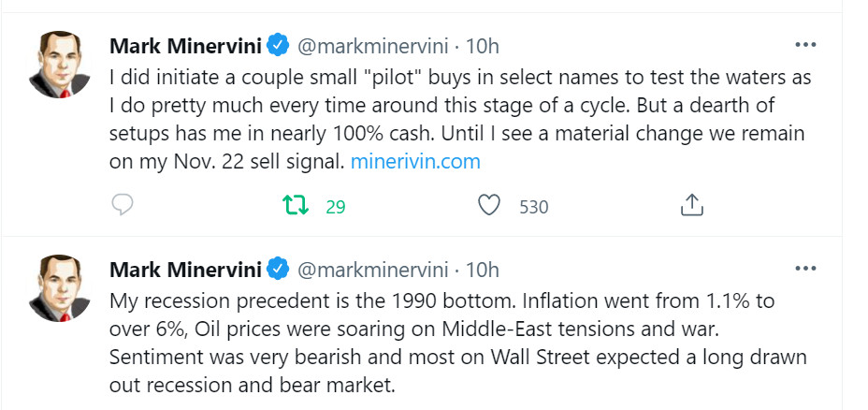Screen dimensions: 868x410
Task: Click the 10h timestamp on the first tweet
Action: pos(482,45)
